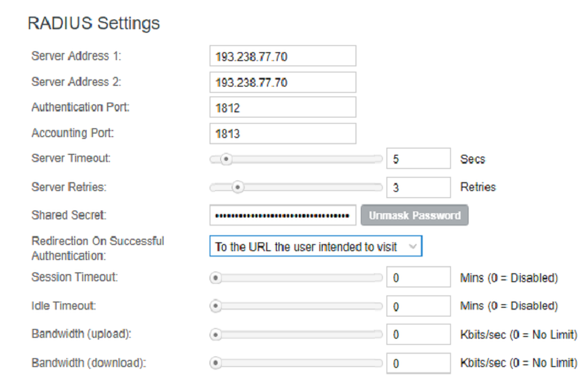
Task: Click the Session Timeout minutes value box
Action: click(418, 278)
